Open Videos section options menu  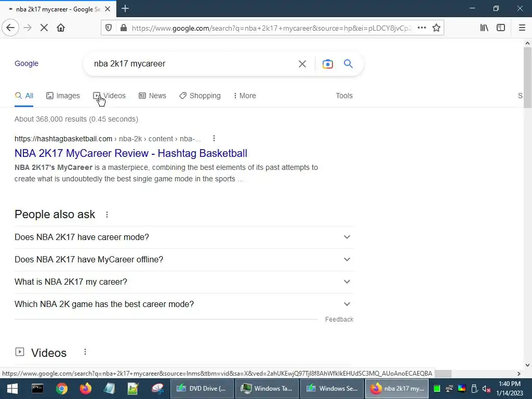85,352
